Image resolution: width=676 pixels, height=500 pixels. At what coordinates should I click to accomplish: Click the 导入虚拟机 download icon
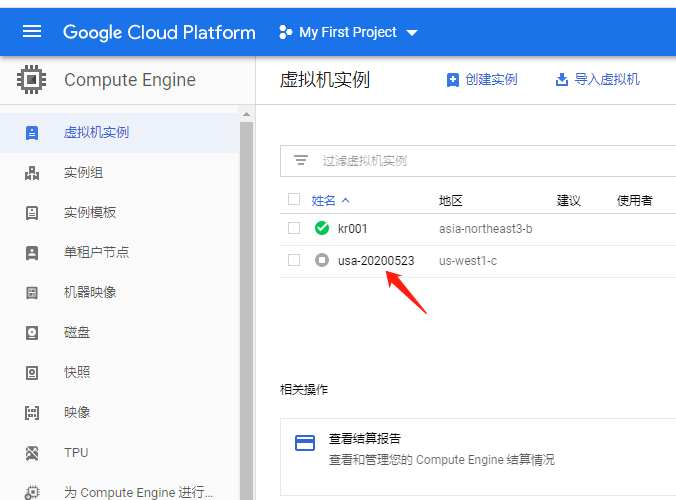[561, 79]
